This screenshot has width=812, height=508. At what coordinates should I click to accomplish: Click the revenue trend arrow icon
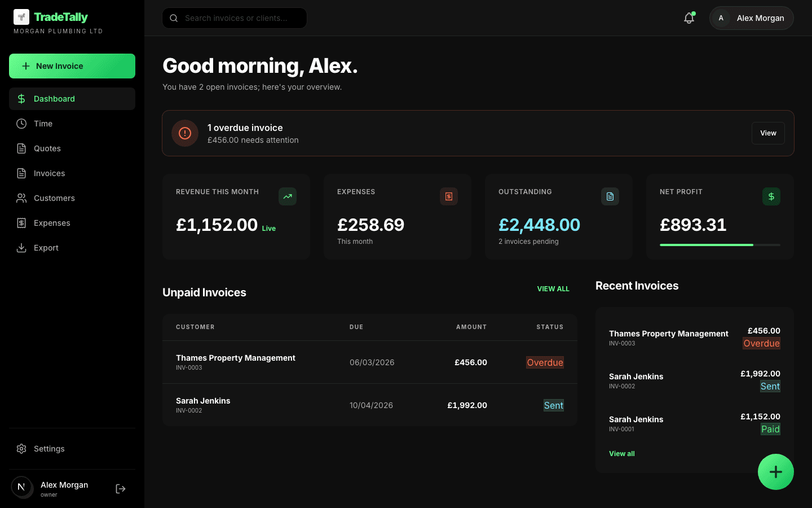(x=288, y=196)
